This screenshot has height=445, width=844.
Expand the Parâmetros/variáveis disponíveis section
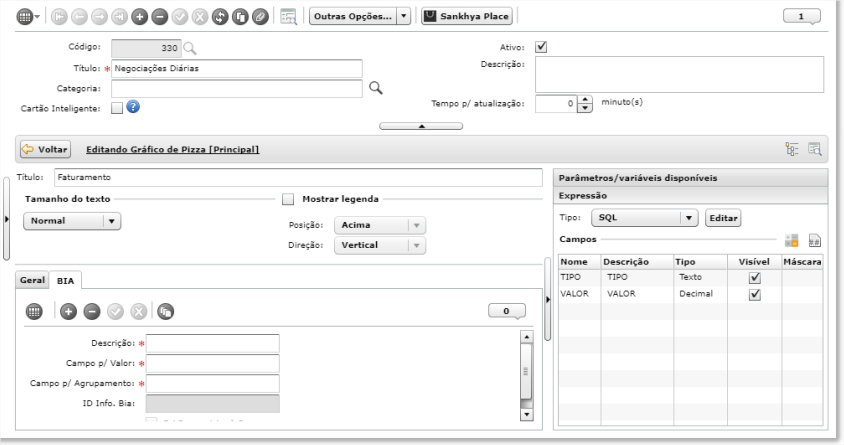pos(691,178)
